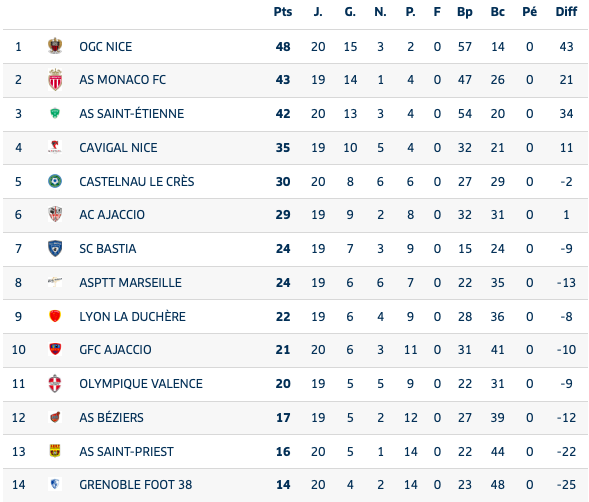This screenshot has height=502, width=589.
Task: Click the AS Saint-Priest yellow badge
Action: tap(55, 451)
